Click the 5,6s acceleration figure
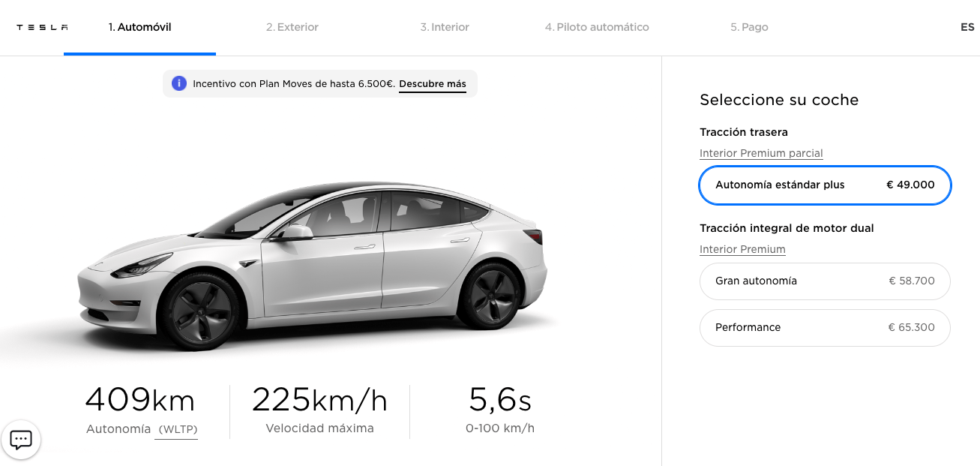The height and width of the screenshot is (466, 980). coord(500,400)
